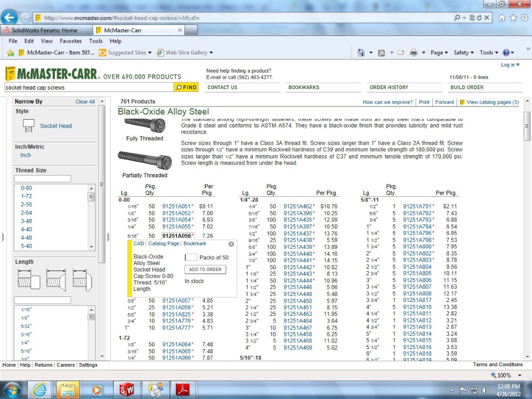Open the BUILD ORDER link
The width and height of the screenshot is (532, 399).
(467, 87)
